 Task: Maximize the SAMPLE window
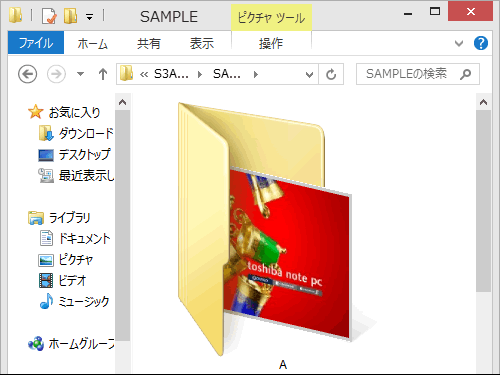coord(435,12)
